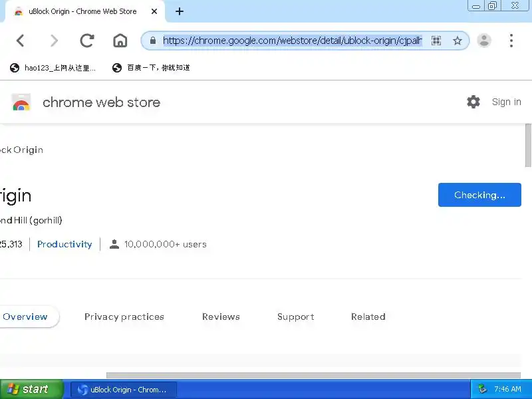The height and width of the screenshot is (399, 532).
Task: Switch to Privacy practices tab
Action: (124, 317)
